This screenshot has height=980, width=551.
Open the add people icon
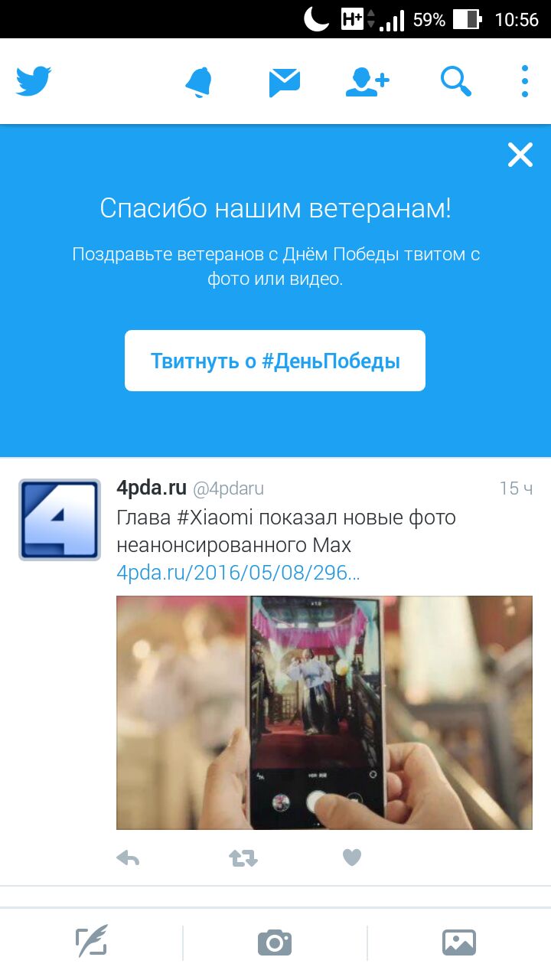pyautogui.click(x=367, y=81)
